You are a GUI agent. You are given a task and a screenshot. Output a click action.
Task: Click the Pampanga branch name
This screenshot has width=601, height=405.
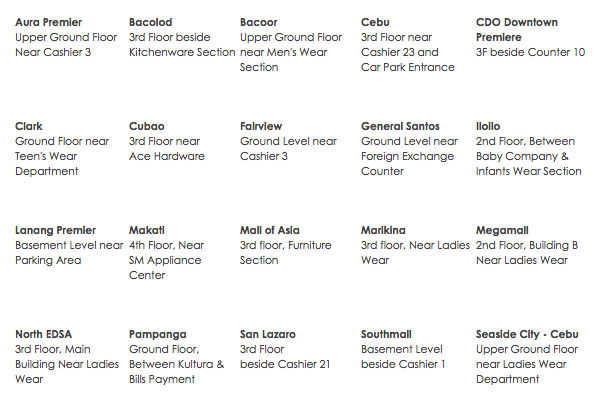tap(156, 334)
